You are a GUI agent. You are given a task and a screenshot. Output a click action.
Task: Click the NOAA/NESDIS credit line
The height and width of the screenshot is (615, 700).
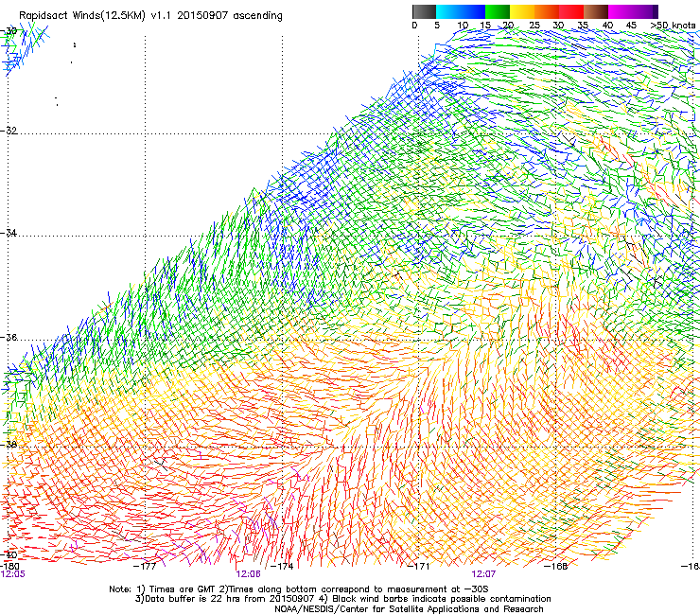409,609
